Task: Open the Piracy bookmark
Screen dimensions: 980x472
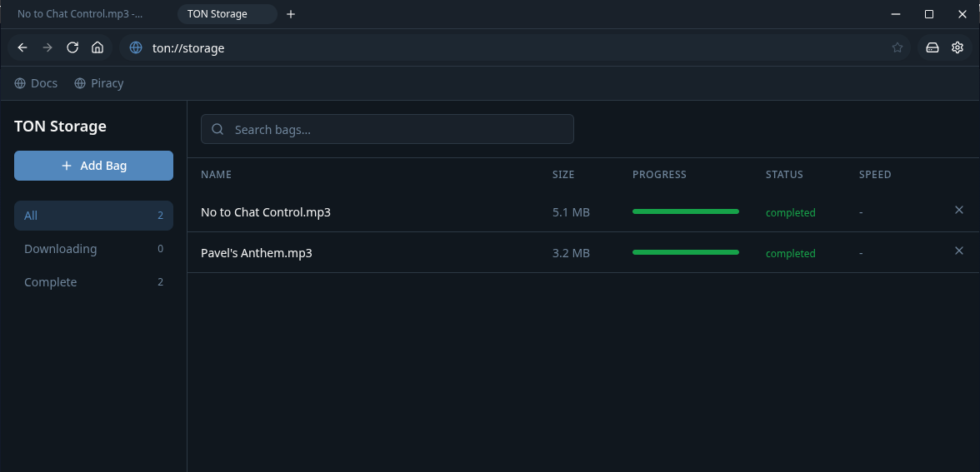Action: pyautogui.click(x=98, y=83)
